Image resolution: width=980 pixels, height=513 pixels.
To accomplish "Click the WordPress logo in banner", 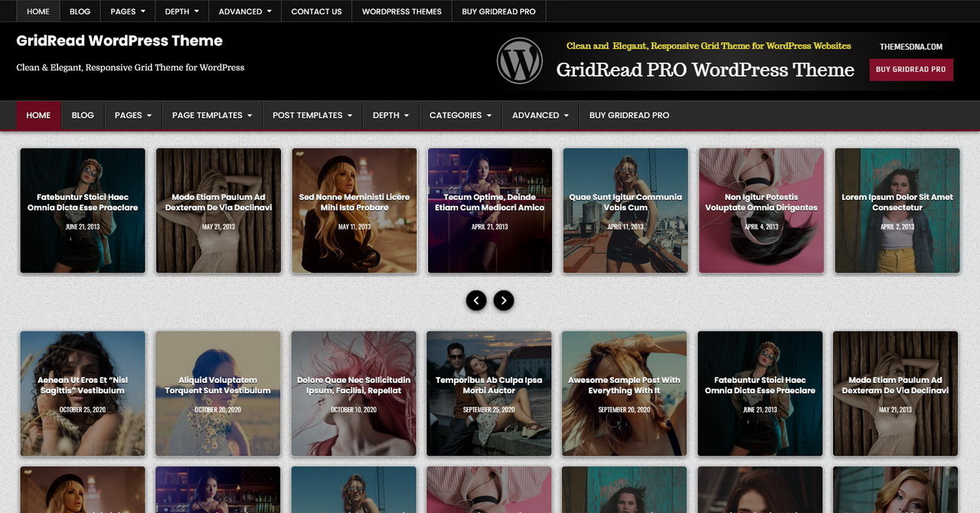I will tap(520, 60).
